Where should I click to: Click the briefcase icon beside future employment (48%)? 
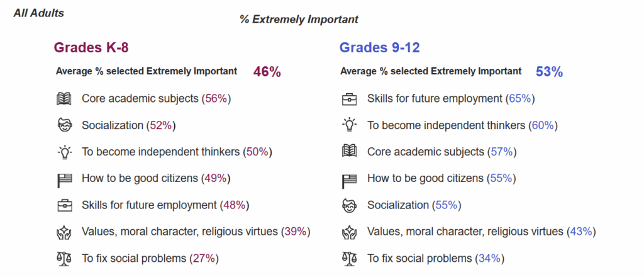coord(64,205)
